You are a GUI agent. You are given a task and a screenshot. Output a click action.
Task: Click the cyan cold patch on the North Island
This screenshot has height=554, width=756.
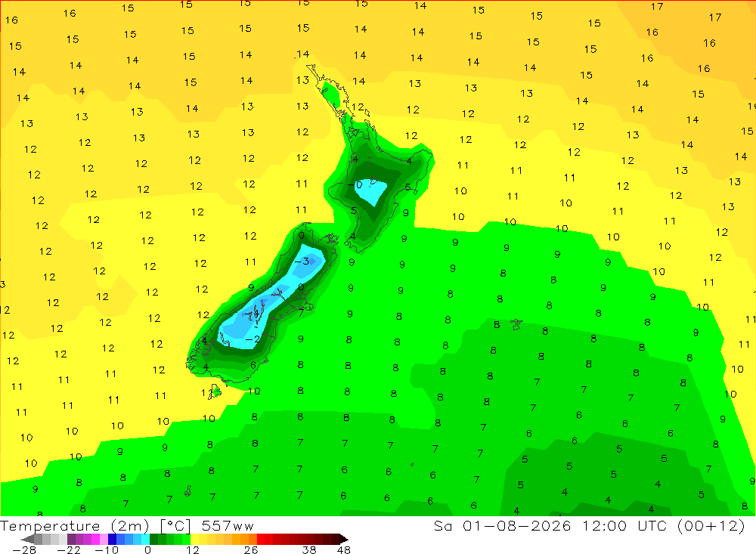click(370, 192)
